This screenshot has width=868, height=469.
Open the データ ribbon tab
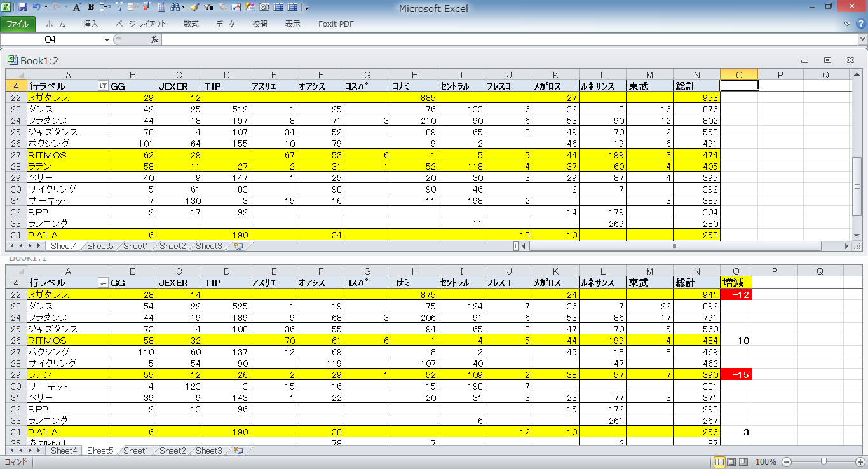point(226,24)
